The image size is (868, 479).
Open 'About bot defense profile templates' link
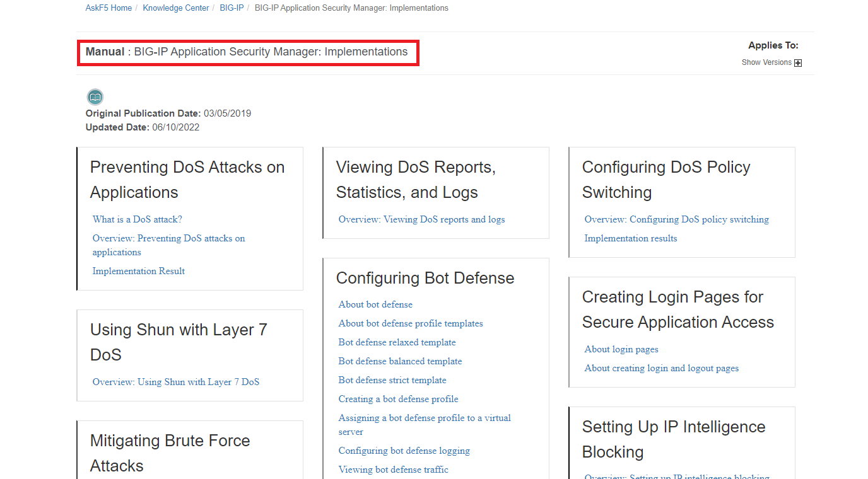411,323
